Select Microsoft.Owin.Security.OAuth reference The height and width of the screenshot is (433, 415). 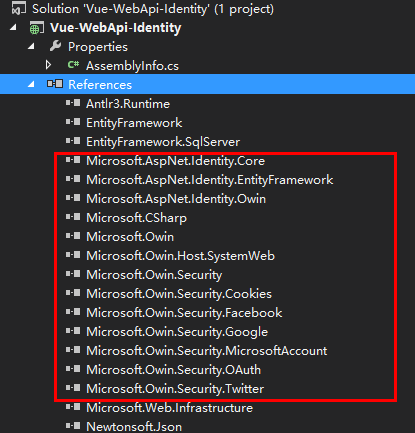coord(174,370)
